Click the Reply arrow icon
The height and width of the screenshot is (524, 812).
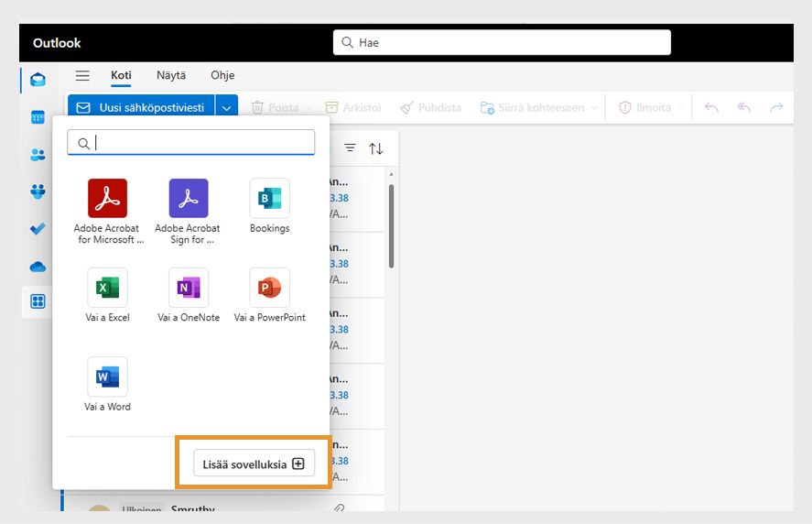711,107
